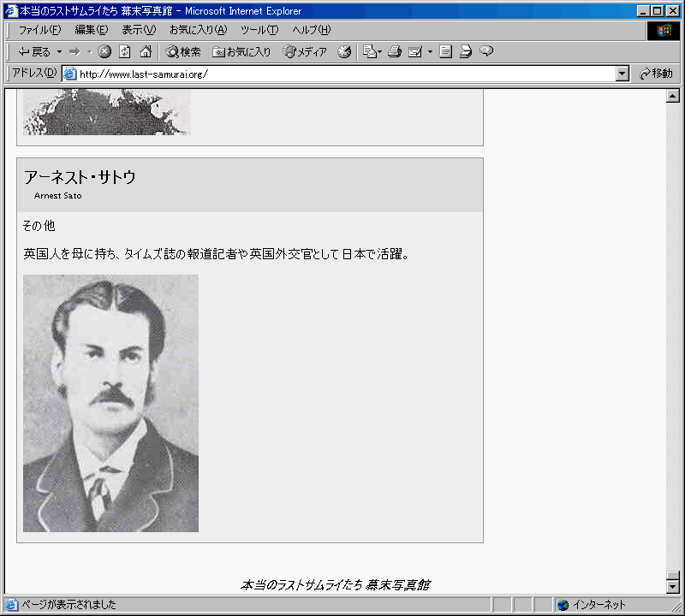
Task: Open the Media (メディア) pane
Action: tap(305, 52)
